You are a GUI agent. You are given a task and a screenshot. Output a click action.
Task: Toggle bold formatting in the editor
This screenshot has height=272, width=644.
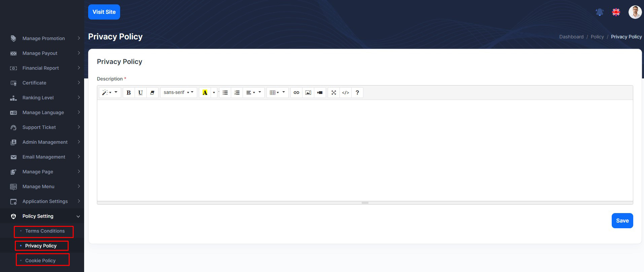(129, 93)
